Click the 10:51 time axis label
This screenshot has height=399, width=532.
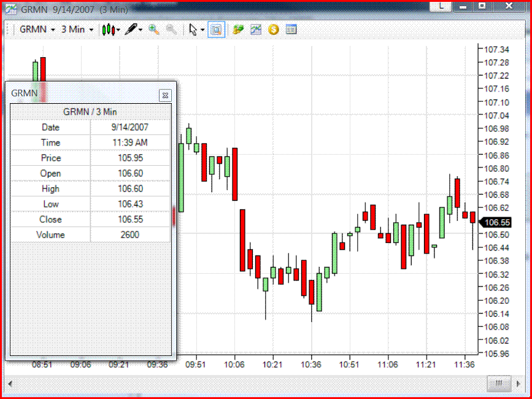[x=349, y=365]
